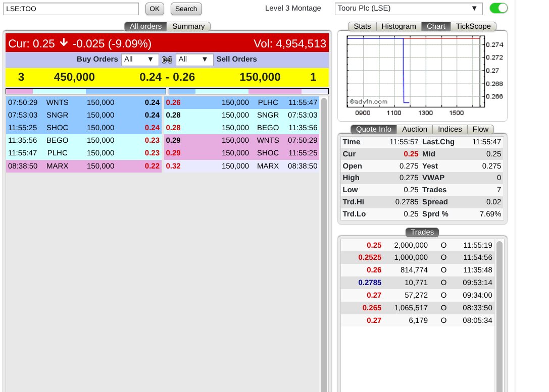The image size is (549, 392).
Task: Open the Flow tab
Action: [x=480, y=129]
